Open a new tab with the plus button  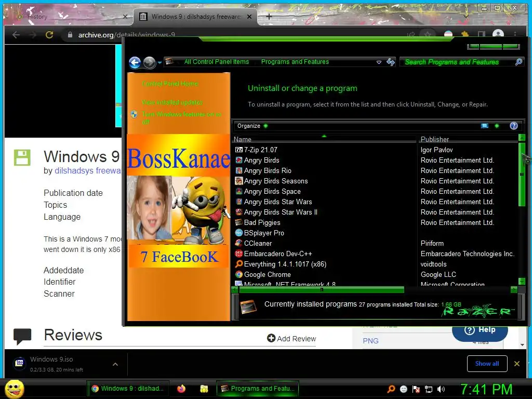coord(269,16)
